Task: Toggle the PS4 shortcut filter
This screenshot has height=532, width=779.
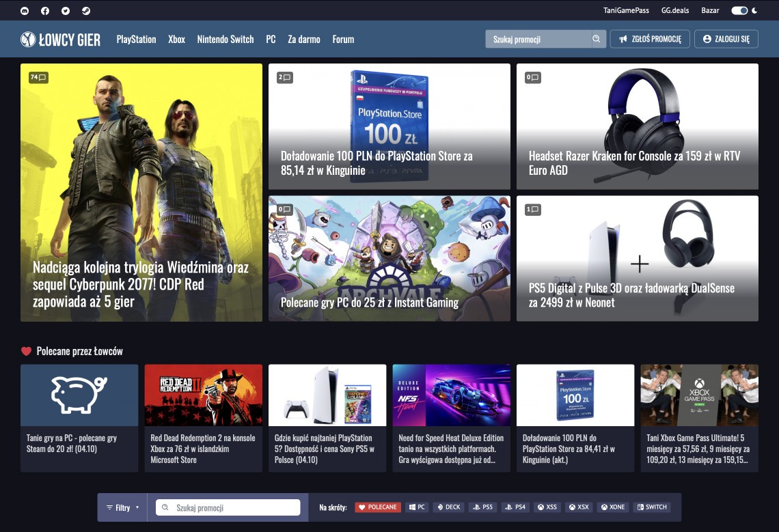Action: tap(515, 507)
